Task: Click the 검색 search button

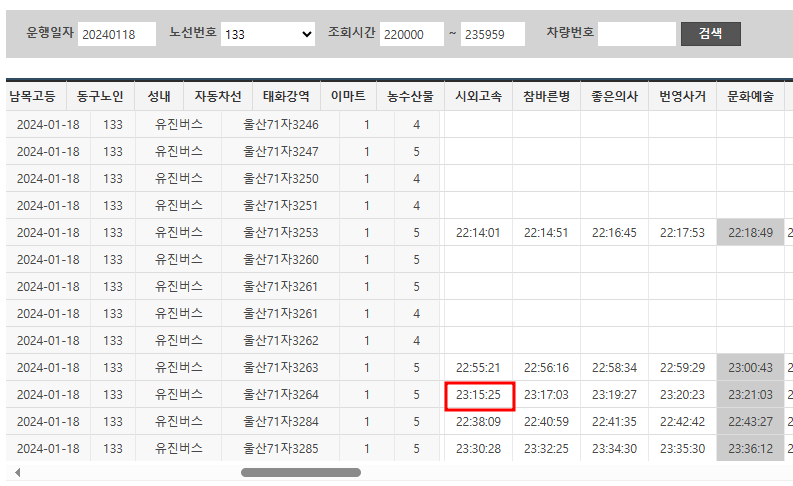Action: tap(710, 34)
